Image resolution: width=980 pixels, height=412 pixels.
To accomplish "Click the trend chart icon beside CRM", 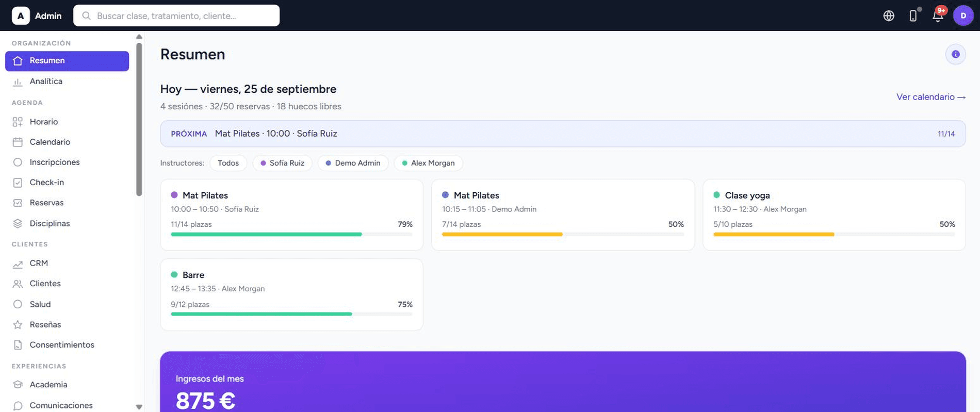I will (x=18, y=263).
